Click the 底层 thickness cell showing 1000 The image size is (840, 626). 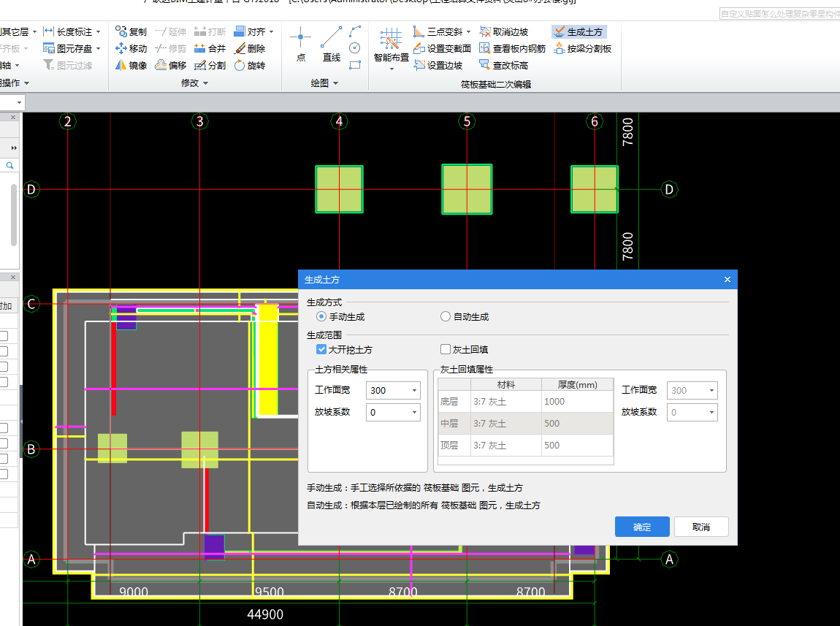point(576,402)
